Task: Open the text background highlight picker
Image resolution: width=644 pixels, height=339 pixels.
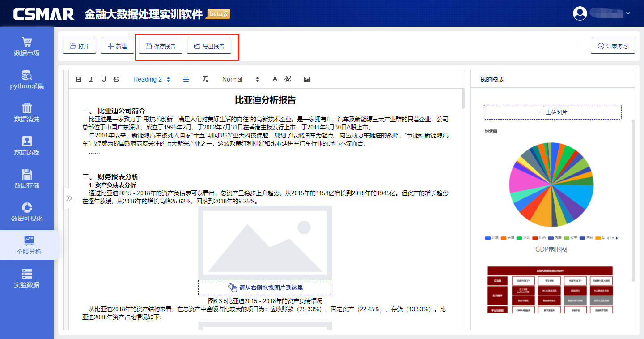Action: (x=288, y=79)
